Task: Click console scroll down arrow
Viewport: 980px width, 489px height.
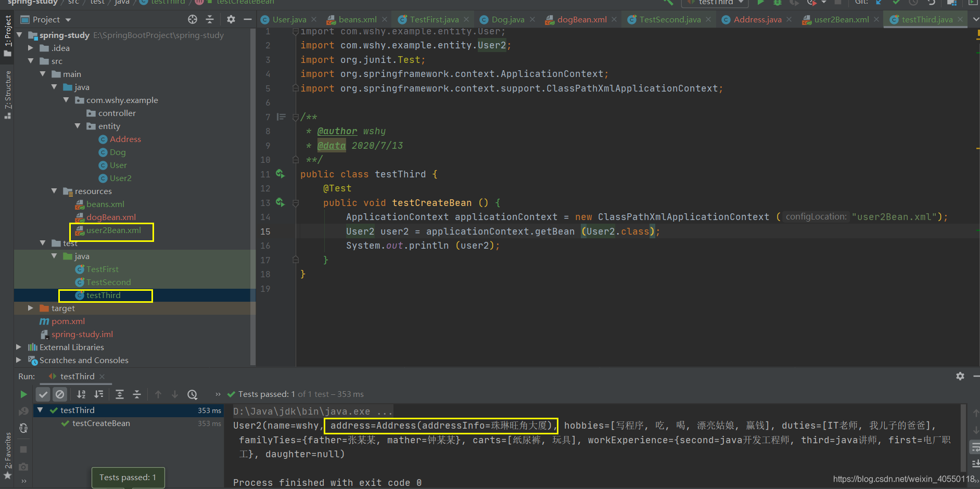Action: point(976,430)
